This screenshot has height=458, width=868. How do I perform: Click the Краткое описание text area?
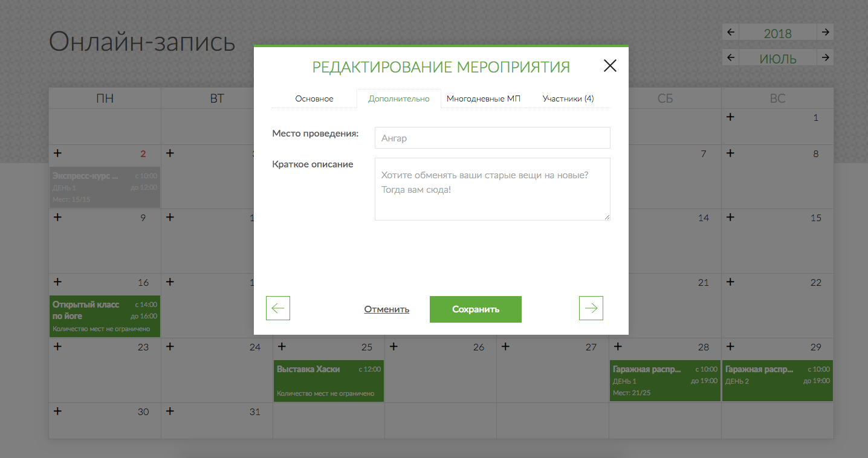tap(492, 189)
